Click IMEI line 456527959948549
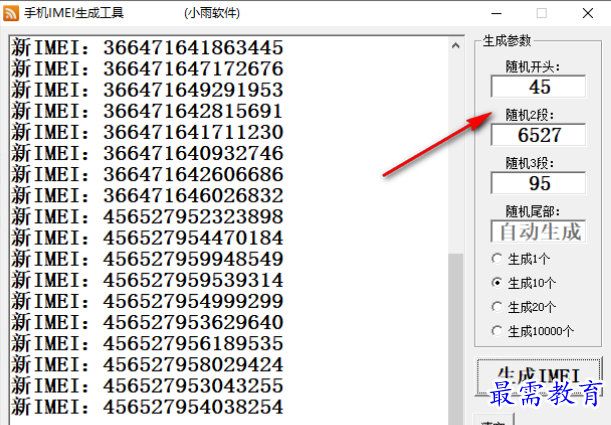This screenshot has height=425, width=611. [x=147, y=259]
